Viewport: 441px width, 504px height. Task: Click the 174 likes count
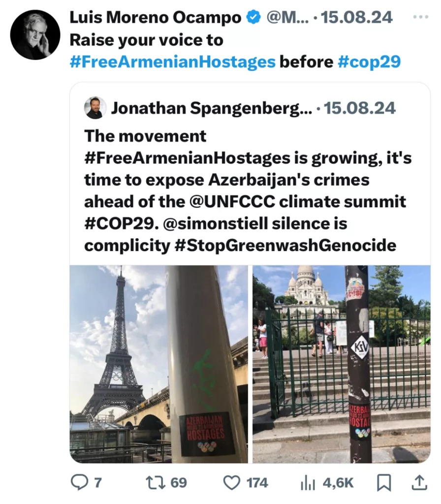(x=257, y=483)
